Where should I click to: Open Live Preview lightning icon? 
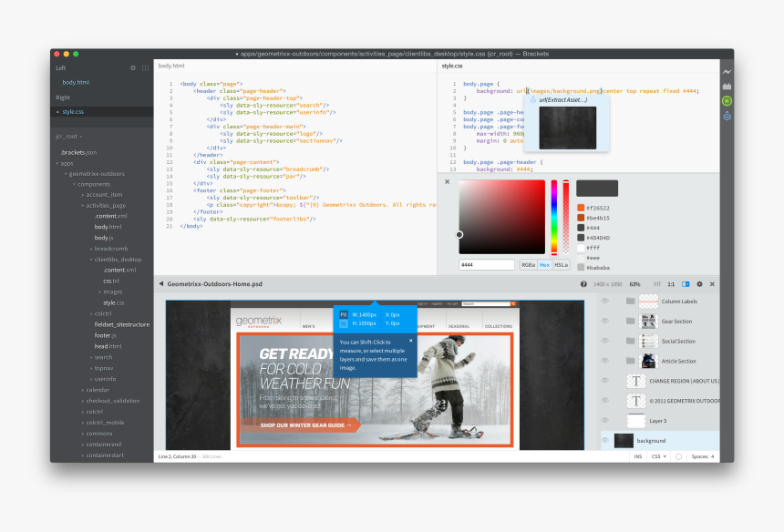click(727, 72)
